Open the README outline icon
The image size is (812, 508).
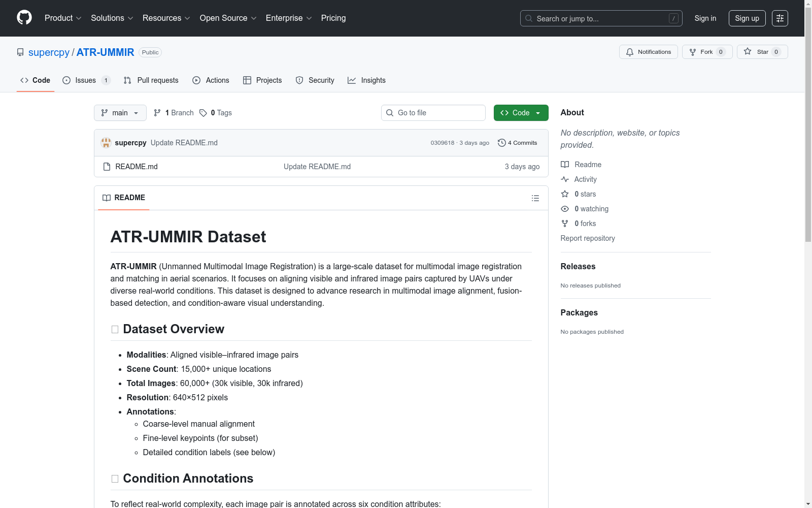point(535,198)
